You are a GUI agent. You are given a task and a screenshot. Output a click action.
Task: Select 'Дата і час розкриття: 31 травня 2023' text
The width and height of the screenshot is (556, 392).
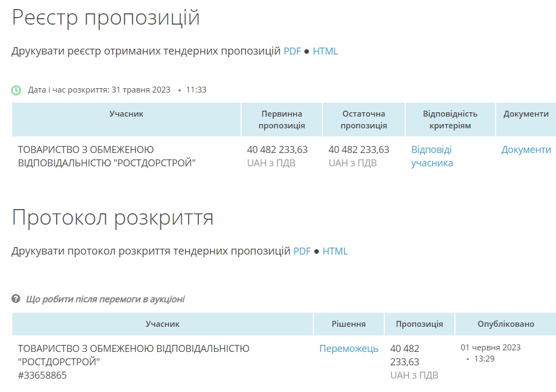[99, 90]
